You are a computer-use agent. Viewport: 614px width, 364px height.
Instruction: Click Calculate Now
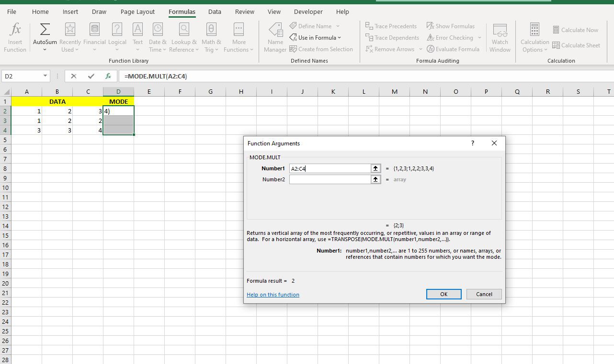(x=575, y=30)
